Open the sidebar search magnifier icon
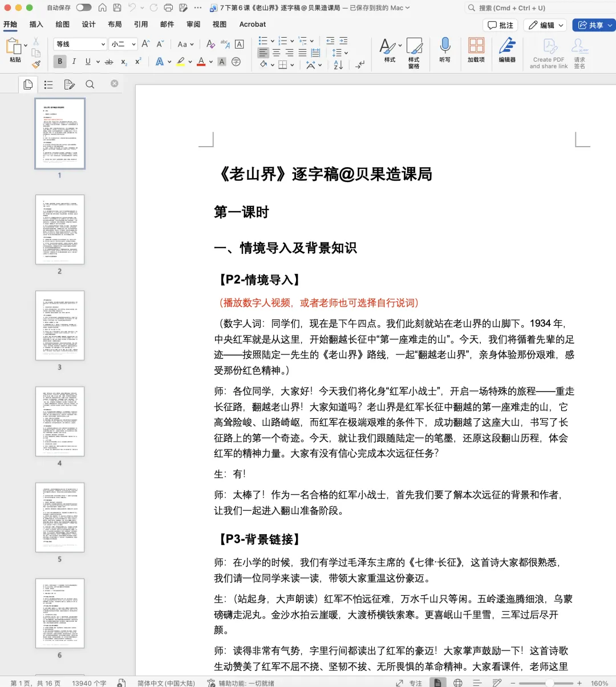Image resolution: width=616 pixels, height=687 pixels. [90, 84]
